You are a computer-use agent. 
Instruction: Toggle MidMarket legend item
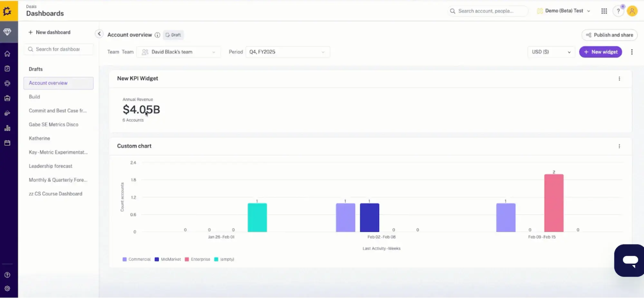tap(168, 259)
